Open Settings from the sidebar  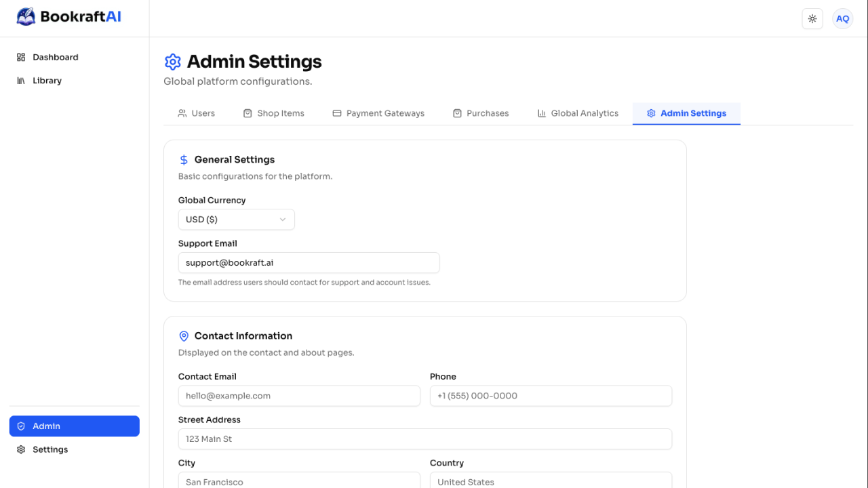pos(75,449)
